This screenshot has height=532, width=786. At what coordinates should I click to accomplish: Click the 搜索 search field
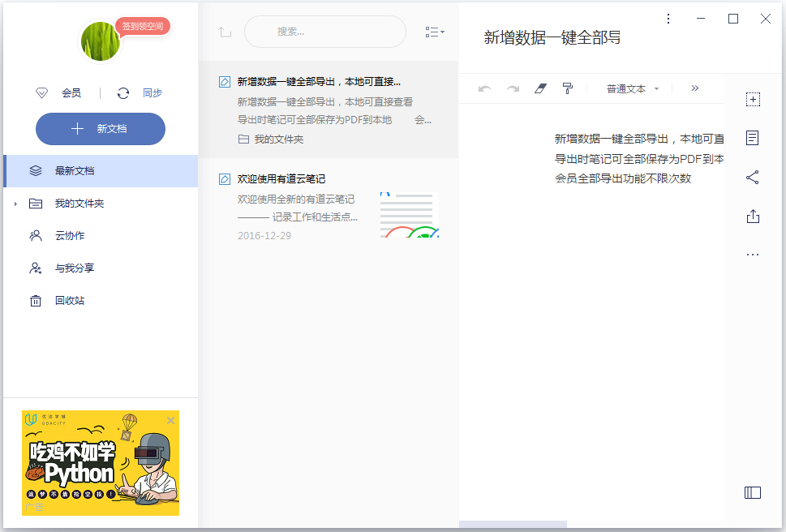point(324,32)
